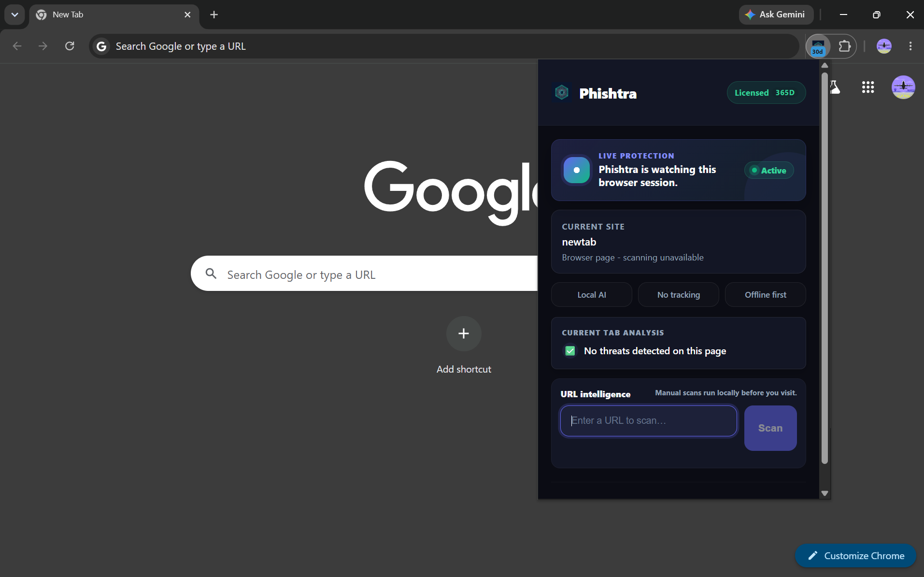Click the magnifier icon in search box
Screen dimensions: 924x577
click(x=211, y=274)
